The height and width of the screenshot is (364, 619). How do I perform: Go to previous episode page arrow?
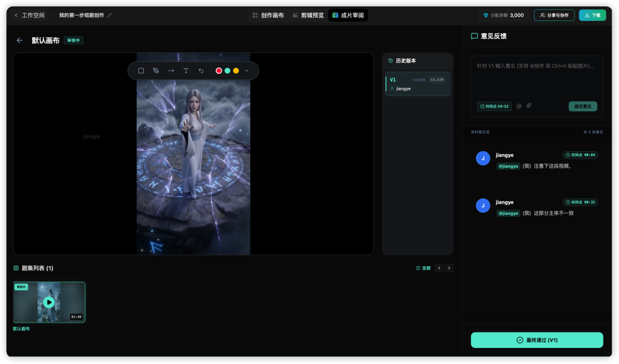tap(439, 268)
